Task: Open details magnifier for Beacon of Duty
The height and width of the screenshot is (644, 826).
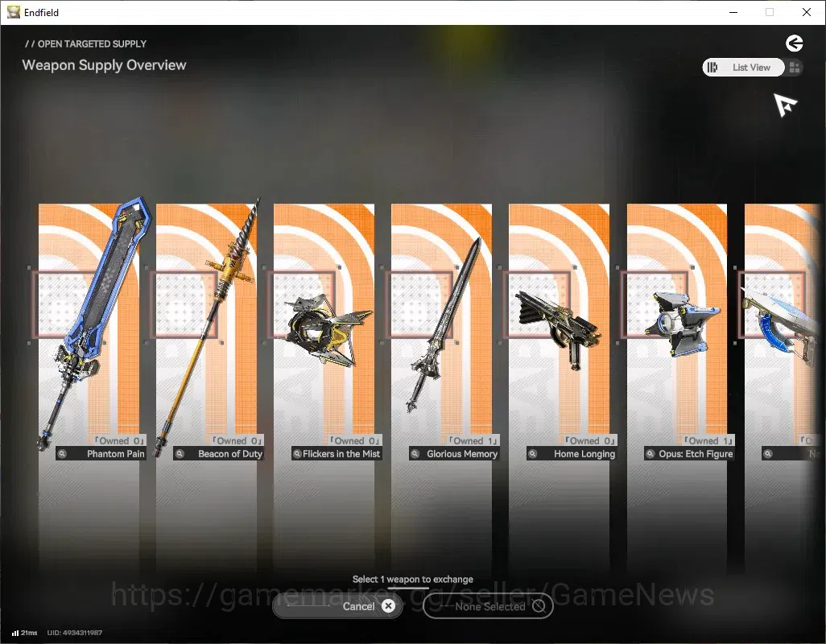Action: pos(180,454)
